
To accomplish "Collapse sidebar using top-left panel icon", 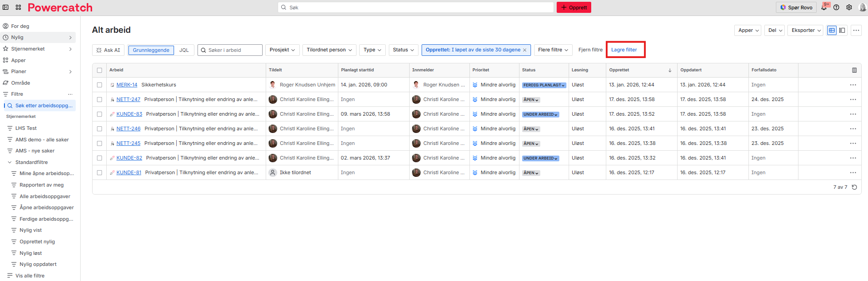I will tap(6, 8).
